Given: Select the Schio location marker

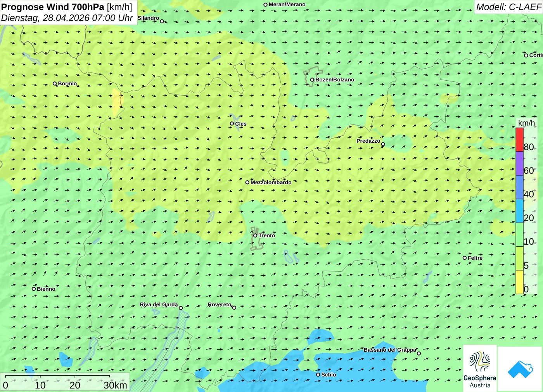Looking at the screenshot, I should pyautogui.click(x=318, y=375).
